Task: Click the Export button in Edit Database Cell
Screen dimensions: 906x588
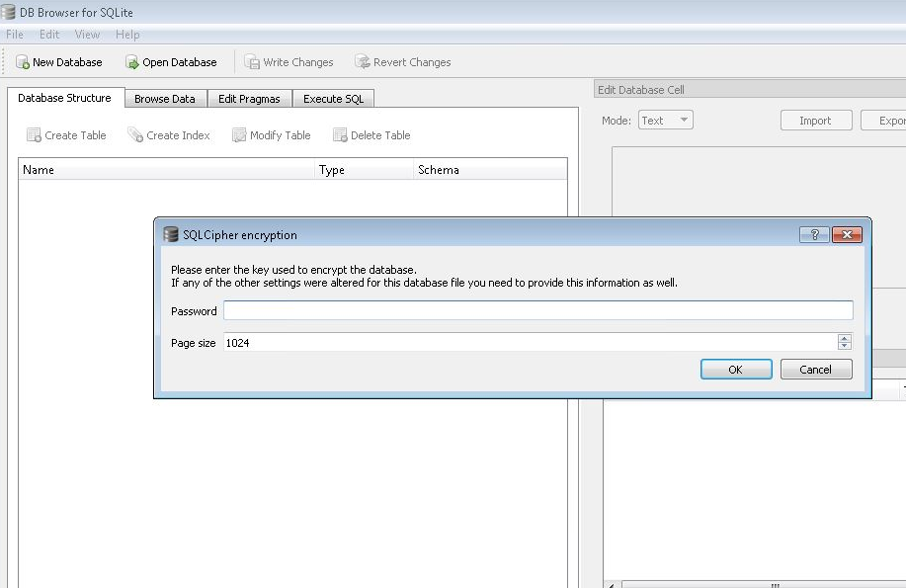Action: (x=884, y=121)
